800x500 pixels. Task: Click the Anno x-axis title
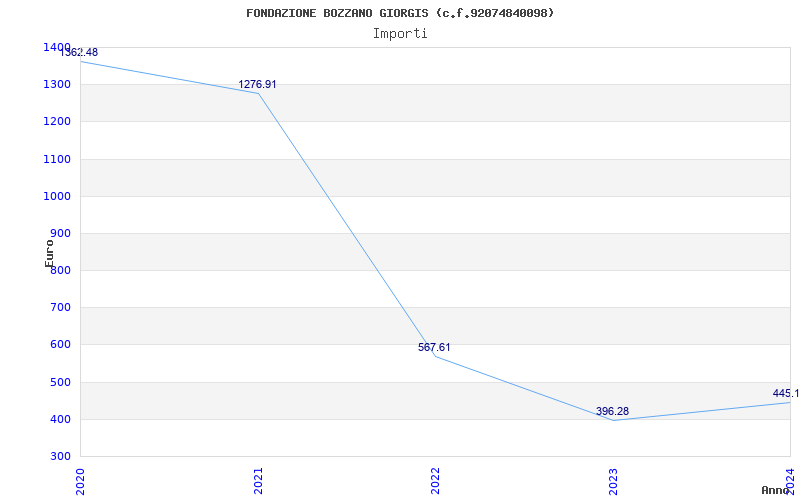pos(776,490)
